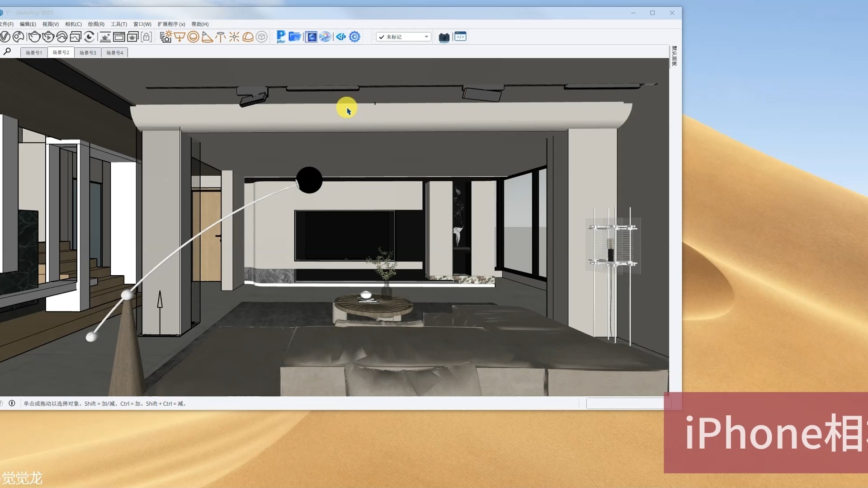
Task: Toggle the lock camera orientation icon
Action: tap(146, 37)
